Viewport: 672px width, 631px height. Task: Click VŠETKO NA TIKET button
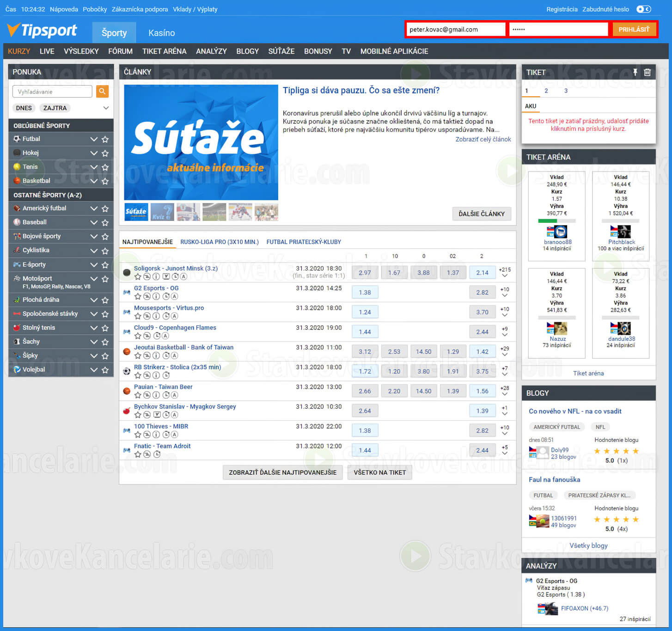click(379, 472)
